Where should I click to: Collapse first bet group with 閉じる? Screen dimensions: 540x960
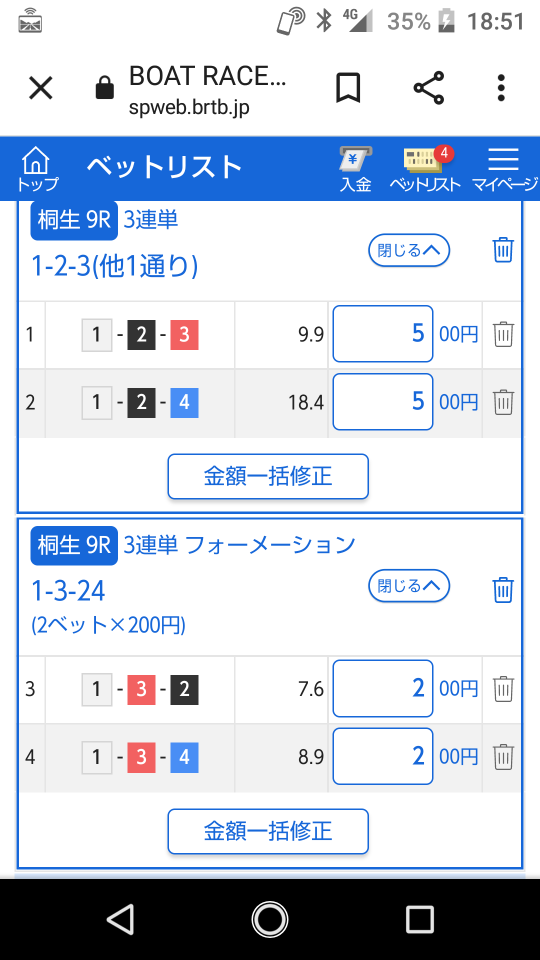[409, 250]
